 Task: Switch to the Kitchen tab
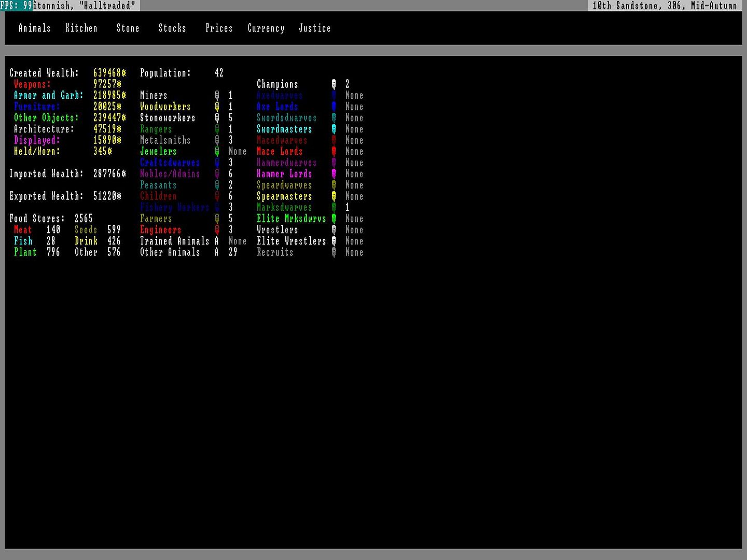pyautogui.click(x=81, y=28)
